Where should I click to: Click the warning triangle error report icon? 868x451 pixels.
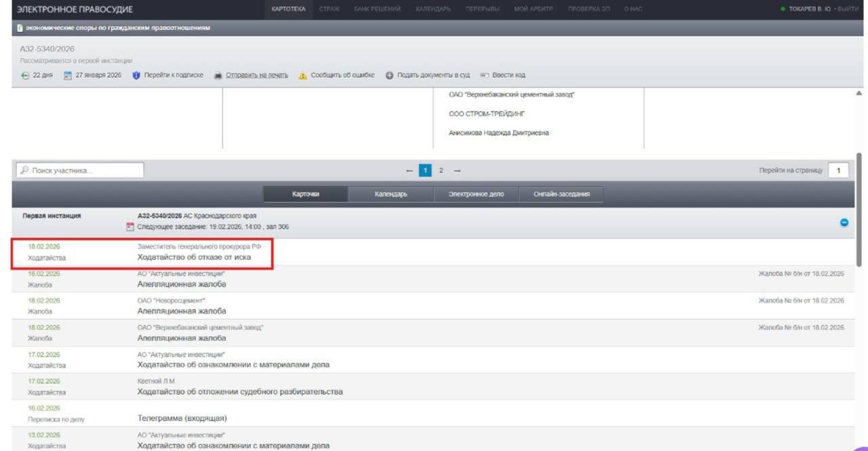point(303,75)
